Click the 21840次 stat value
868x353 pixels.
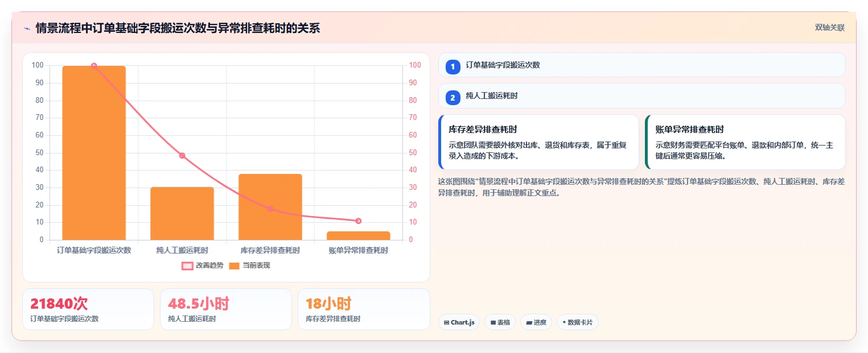point(59,304)
